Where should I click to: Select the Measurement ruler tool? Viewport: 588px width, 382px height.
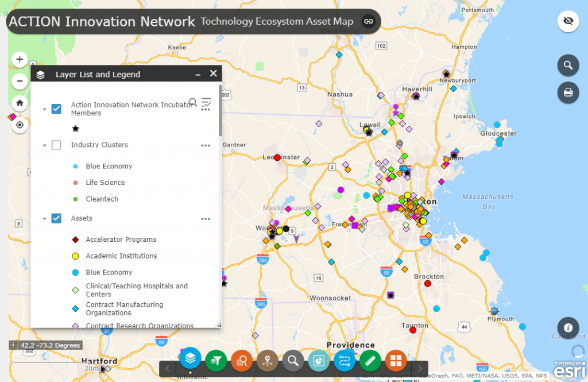coord(370,361)
